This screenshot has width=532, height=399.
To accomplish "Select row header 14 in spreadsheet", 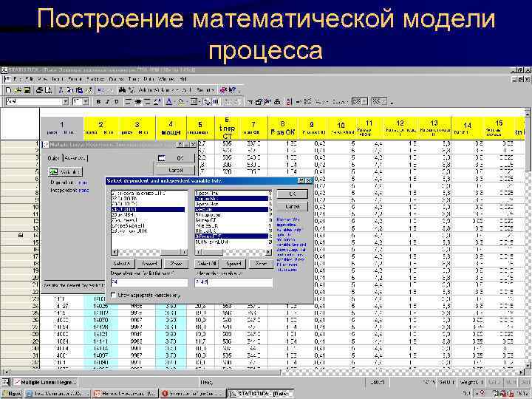I will click(21, 236).
